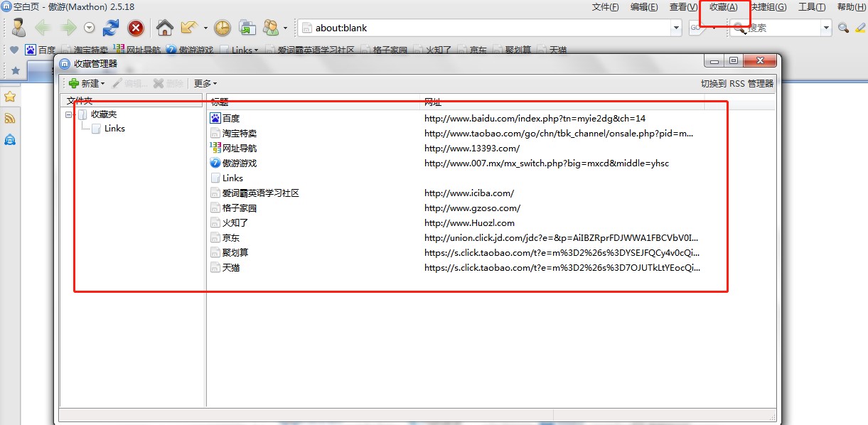Click the blue sidebar icon below RSS
Screen dimensions: 868x425
pyautogui.click(x=10, y=139)
